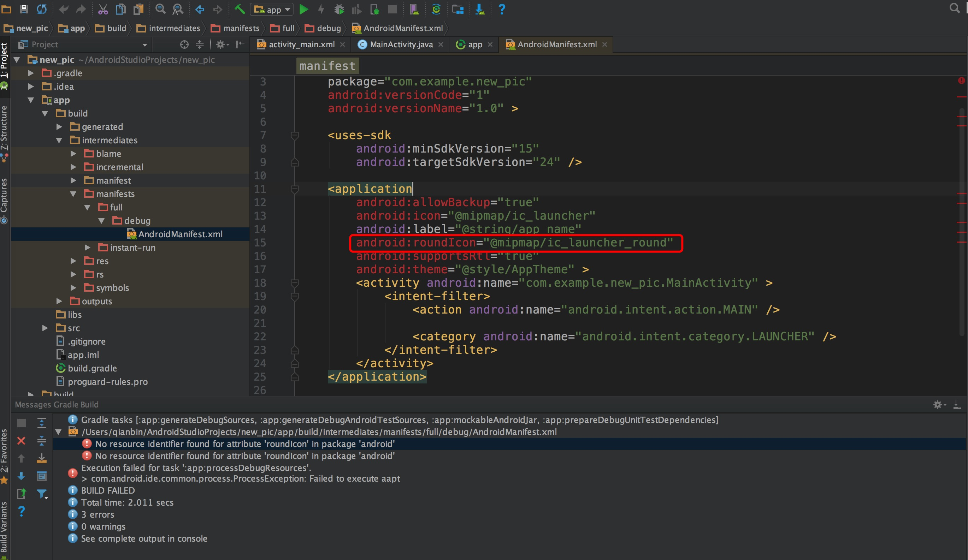Collapse the intermediates folder
Image resolution: width=968 pixels, height=560 pixels.
click(60, 140)
